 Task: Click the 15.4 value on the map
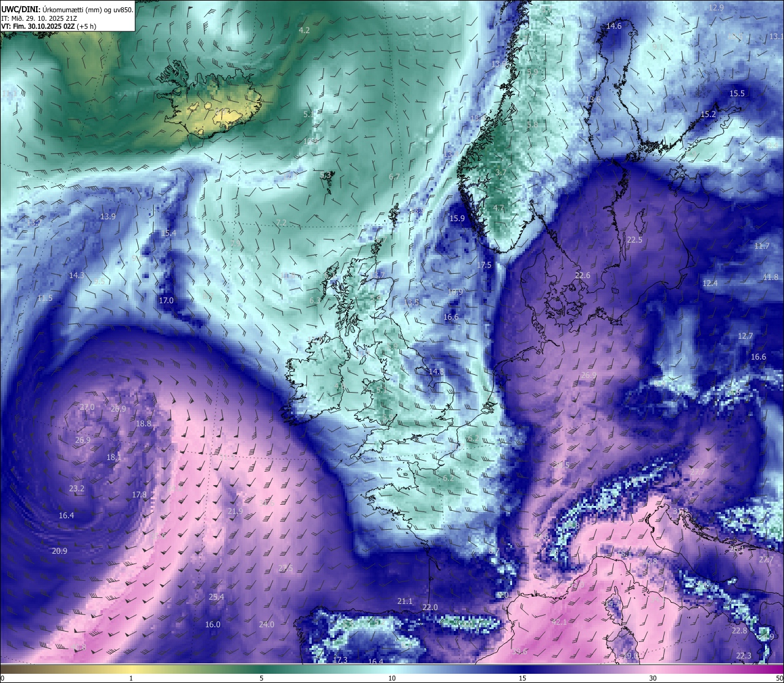coord(168,233)
